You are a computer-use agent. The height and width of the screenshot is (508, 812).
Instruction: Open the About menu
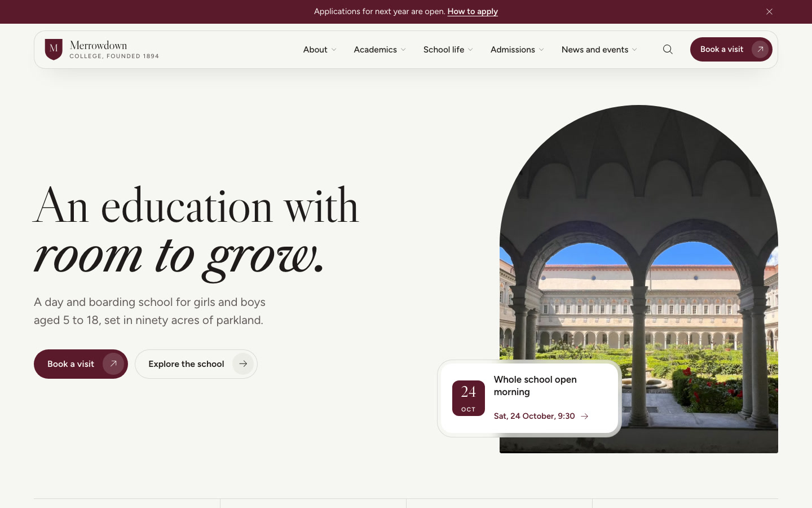[x=320, y=50]
